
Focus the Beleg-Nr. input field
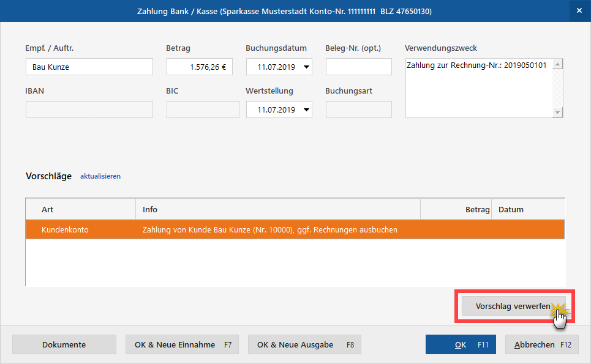[358, 67]
